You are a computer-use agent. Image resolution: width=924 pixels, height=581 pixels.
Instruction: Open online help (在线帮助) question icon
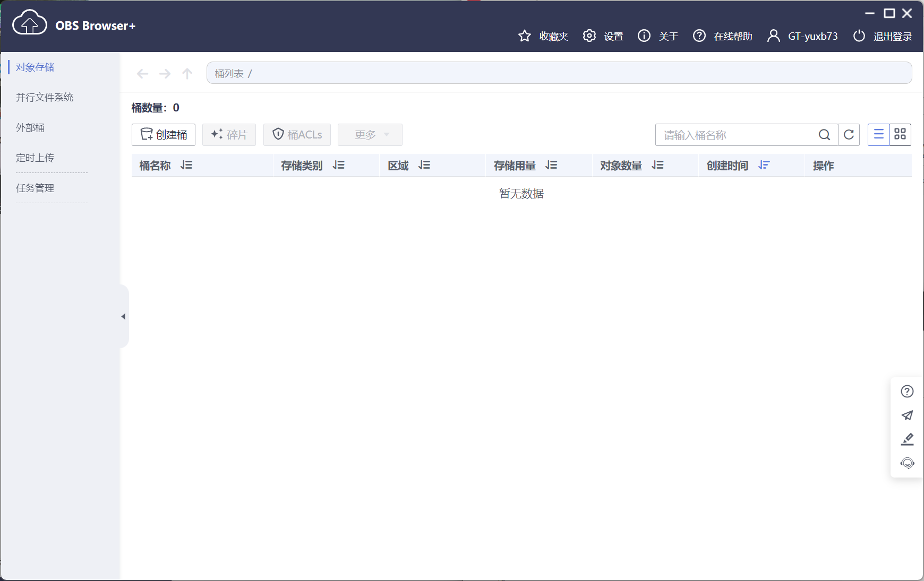tap(699, 36)
